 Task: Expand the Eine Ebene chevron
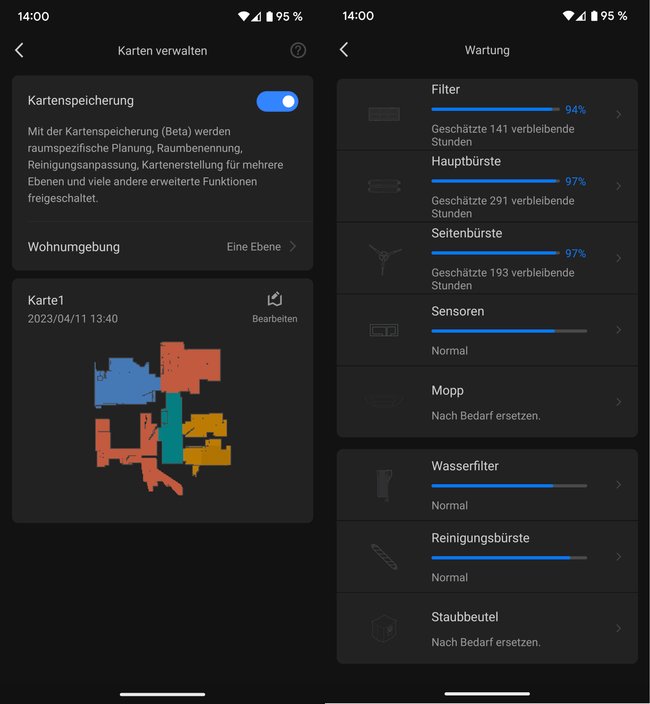coord(293,246)
